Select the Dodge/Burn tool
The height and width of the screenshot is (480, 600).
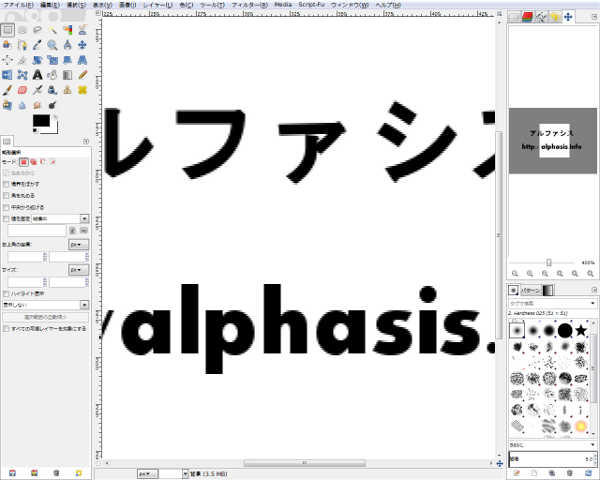(x=52, y=104)
